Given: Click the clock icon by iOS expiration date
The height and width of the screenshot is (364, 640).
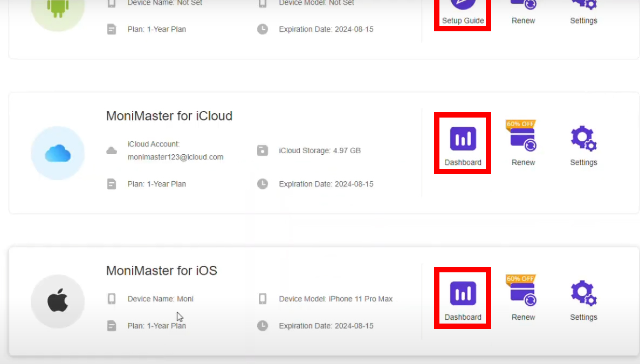Looking at the screenshot, I should click(x=263, y=326).
